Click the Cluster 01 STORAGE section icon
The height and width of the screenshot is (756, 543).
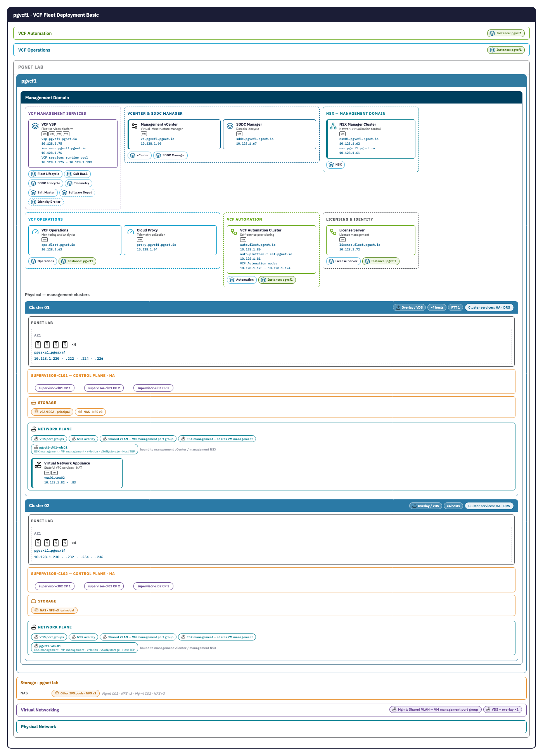(34, 403)
